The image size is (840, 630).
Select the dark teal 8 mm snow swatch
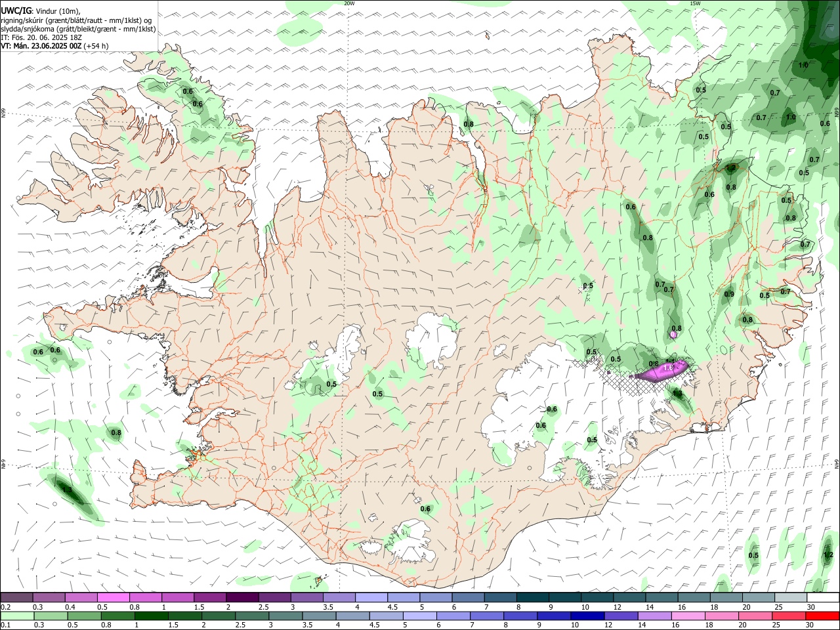pos(533,597)
